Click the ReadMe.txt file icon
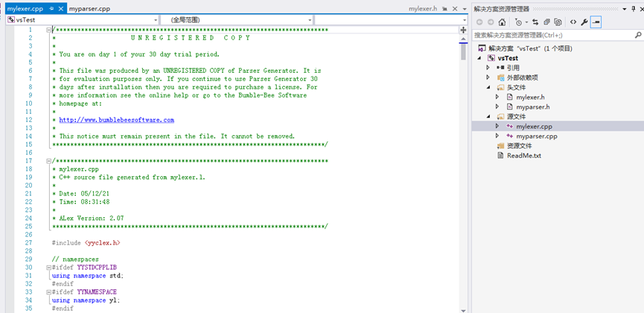644x313 pixels. pyautogui.click(x=500, y=155)
